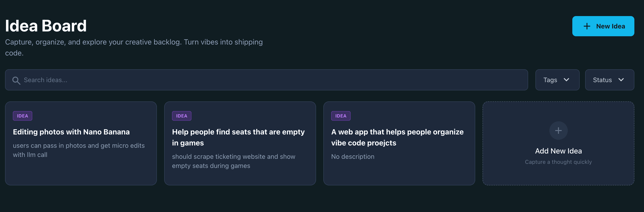Click IDEA badge on empty seats card
This screenshot has width=644, height=212.
(x=182, y=116)
